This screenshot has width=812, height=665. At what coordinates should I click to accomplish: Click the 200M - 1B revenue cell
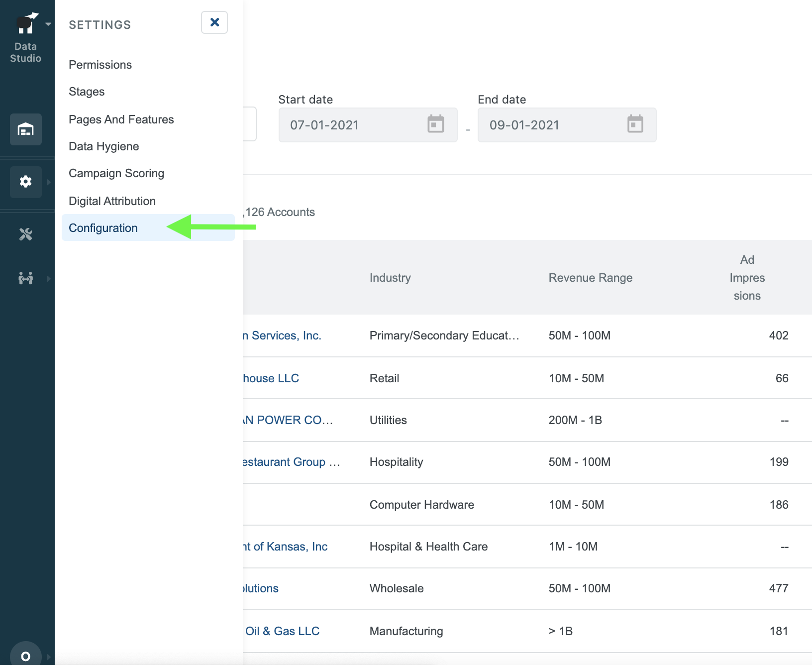(575, 420)
